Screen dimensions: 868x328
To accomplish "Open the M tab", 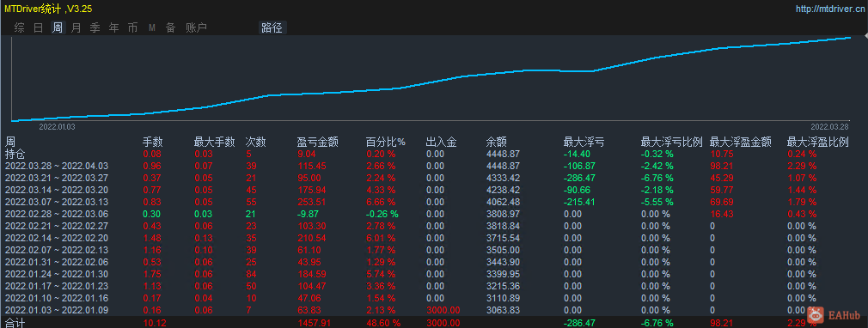I will tap(151, 27).
